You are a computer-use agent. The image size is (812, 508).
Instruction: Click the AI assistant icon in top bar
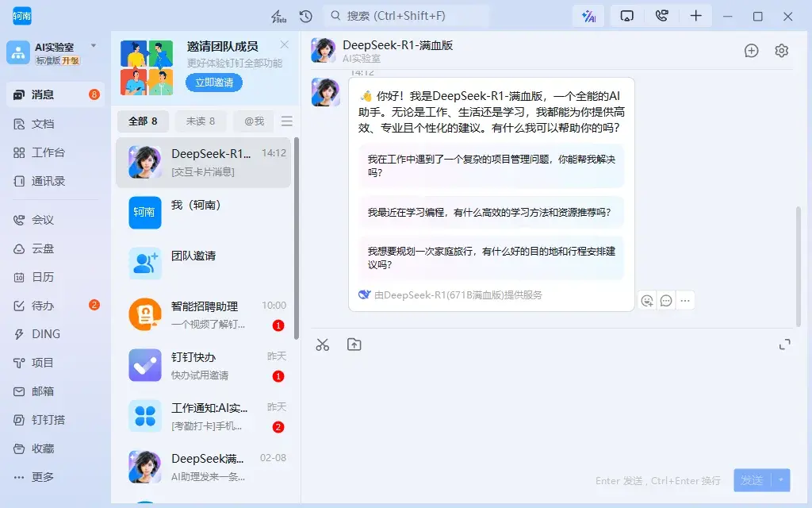point(589,16)
